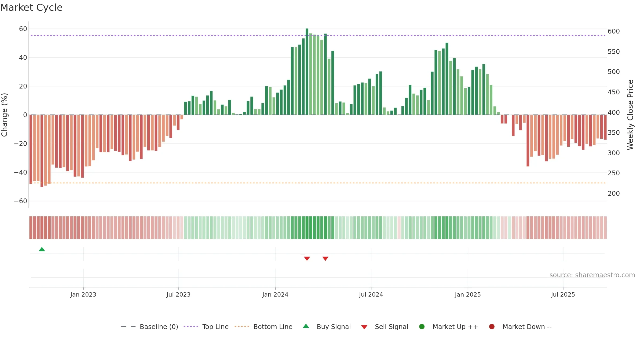Toggle the Sell Signal legend entry
The width and height of the screenshot is (644, 362).
pyautogui.click(x=385, y=327)
